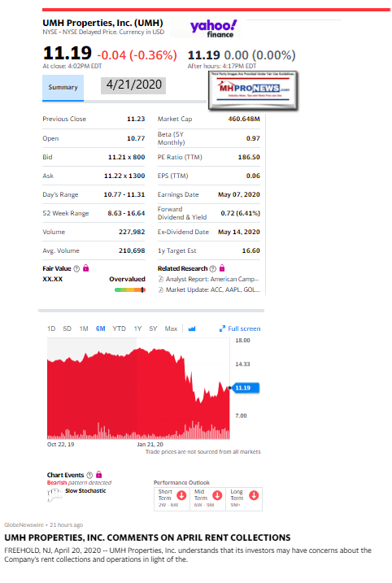Select the 6M chart range

tap(100, 328)
